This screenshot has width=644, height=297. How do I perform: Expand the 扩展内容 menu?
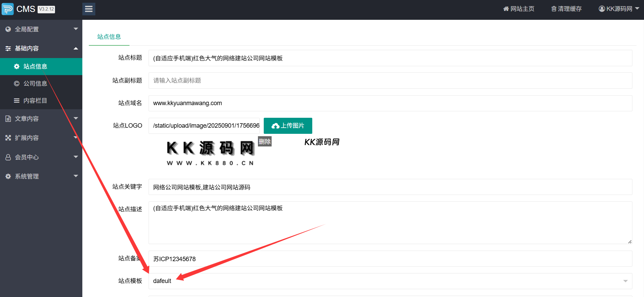click(41, 138)
